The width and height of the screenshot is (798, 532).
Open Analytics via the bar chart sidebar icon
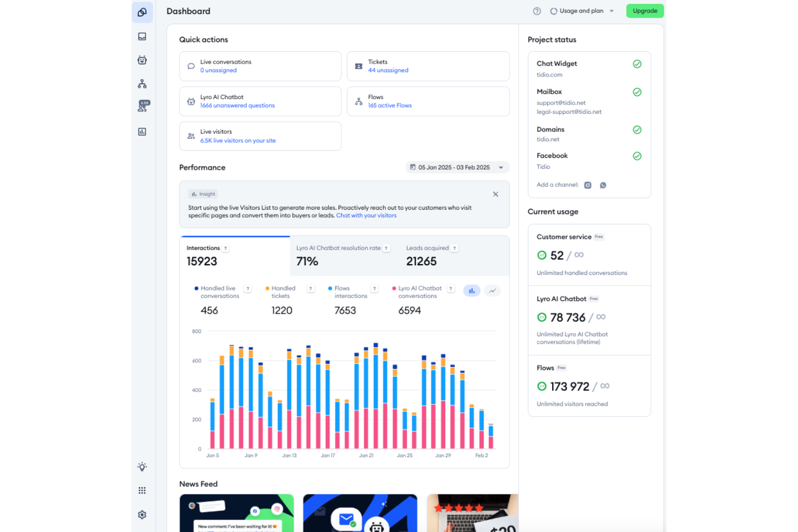pos(142,132)
